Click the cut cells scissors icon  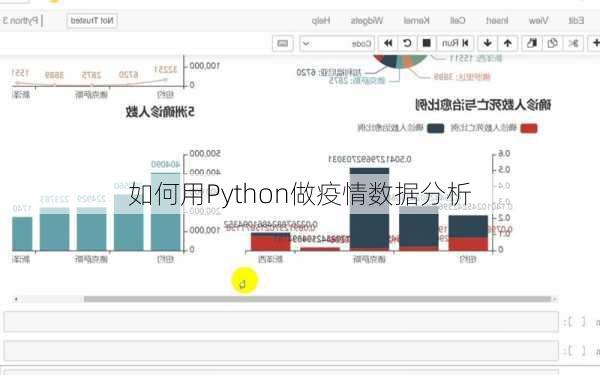[x=573, y=43]
